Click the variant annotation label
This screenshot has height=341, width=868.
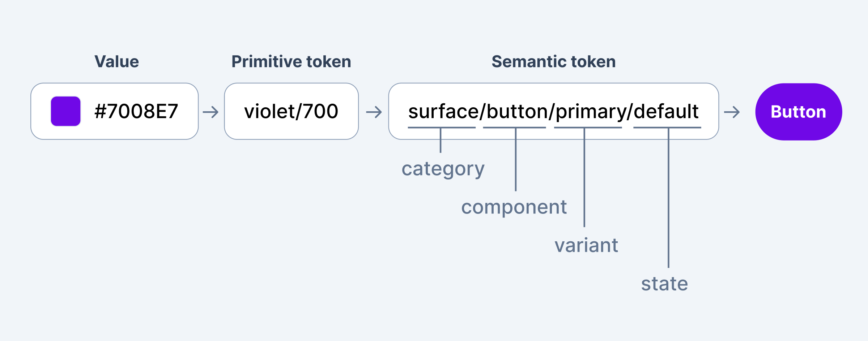[x=586, y=246]
